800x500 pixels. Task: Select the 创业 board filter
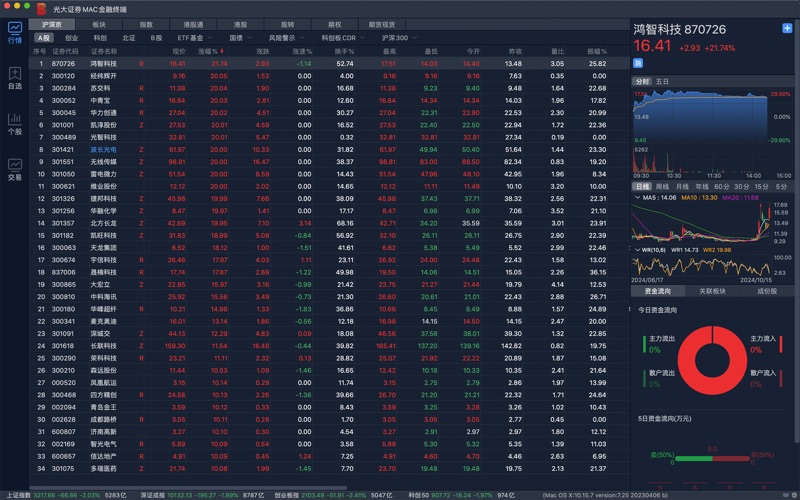pyautogui.click(x=71, y=37)
